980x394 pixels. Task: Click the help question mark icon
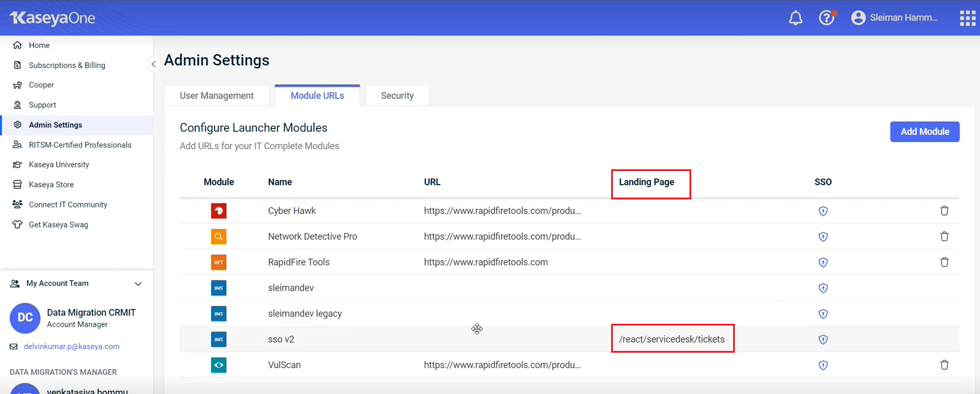pyautogui.click(x=827, y=18)
